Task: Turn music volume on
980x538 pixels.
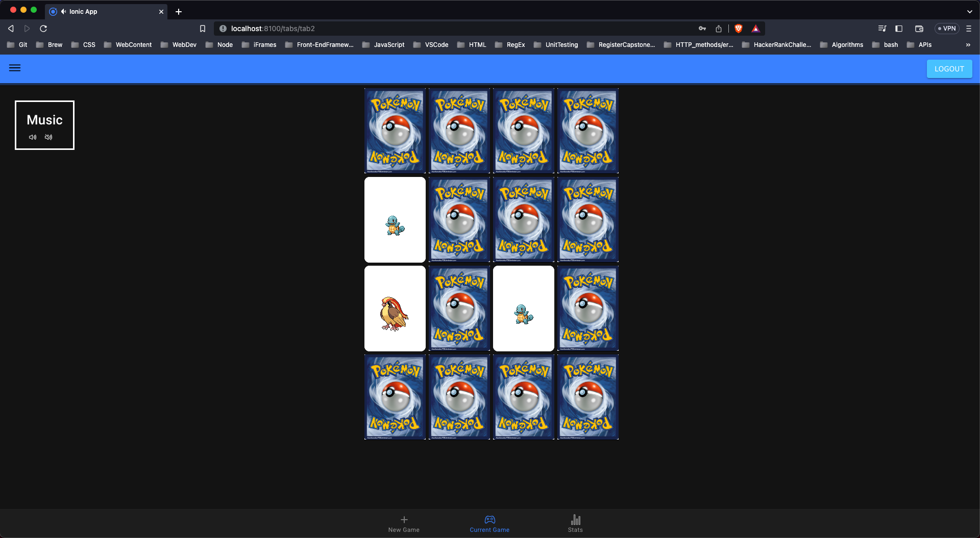Action: tap(33, 137)
